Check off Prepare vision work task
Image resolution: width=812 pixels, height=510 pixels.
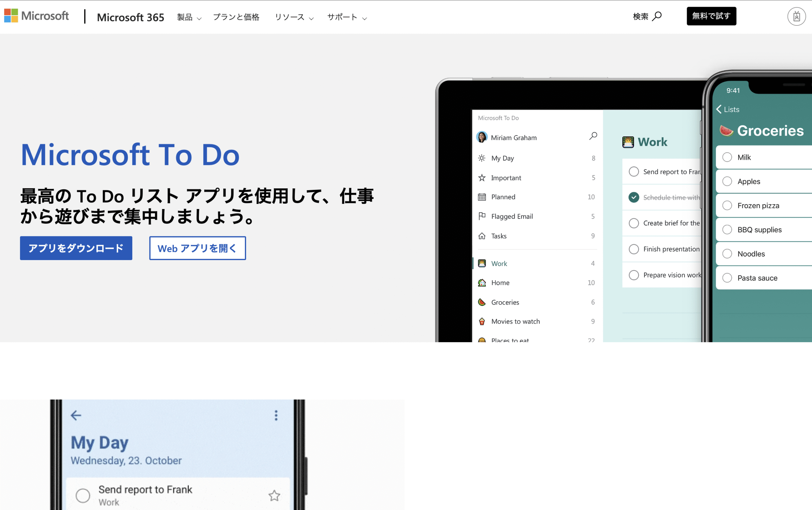coord(634,275)
